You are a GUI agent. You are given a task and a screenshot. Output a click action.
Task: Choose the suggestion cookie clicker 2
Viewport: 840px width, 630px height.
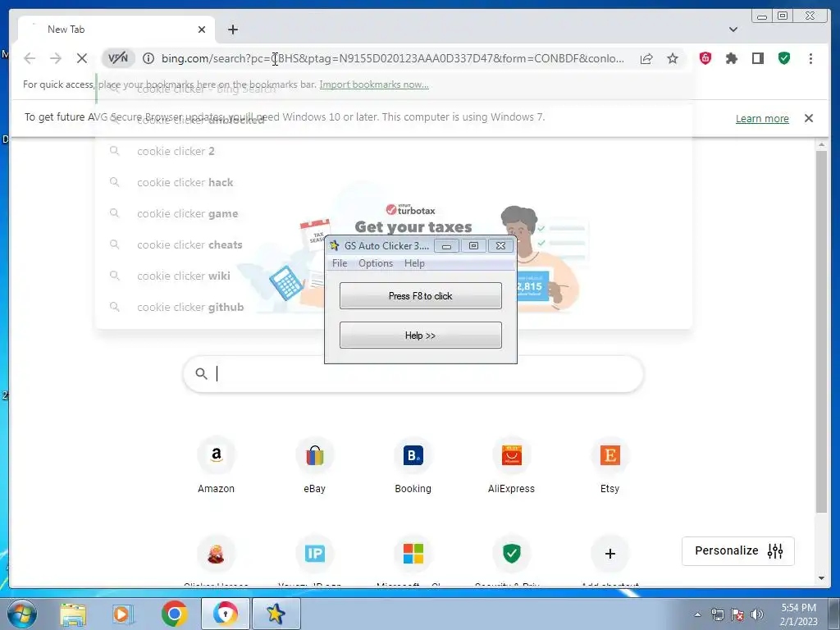393,152
